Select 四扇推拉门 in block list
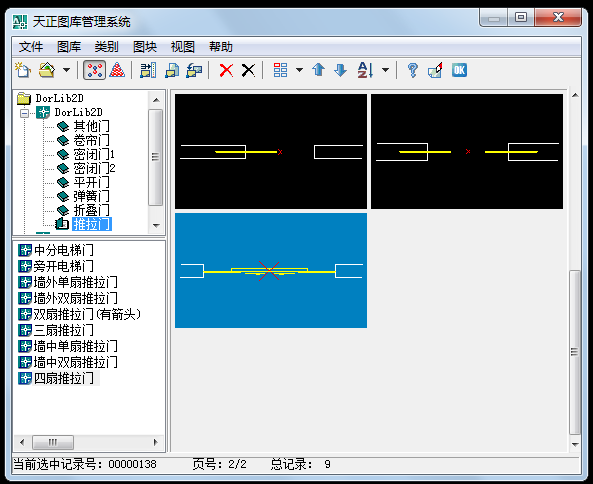 pyautogui.click(x=64, y=378)
